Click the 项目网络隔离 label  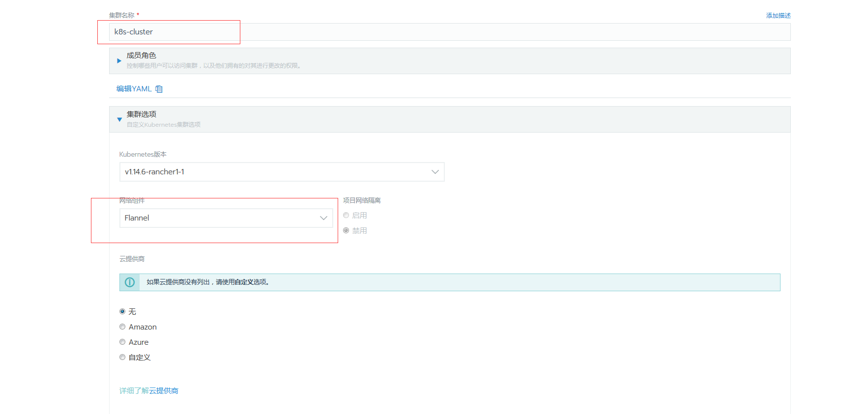(362, 200)
